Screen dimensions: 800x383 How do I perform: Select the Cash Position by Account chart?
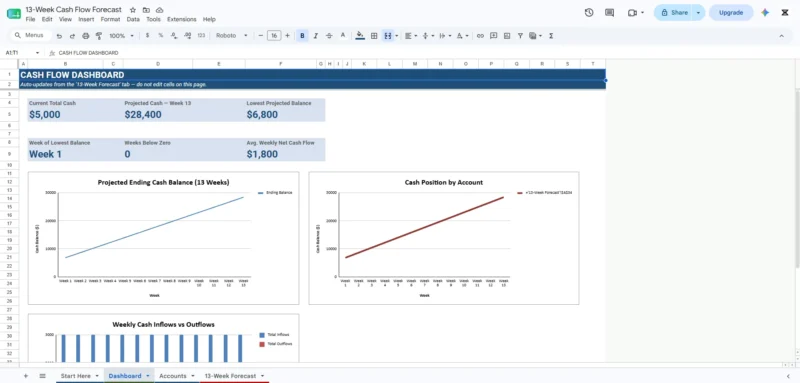444,238
